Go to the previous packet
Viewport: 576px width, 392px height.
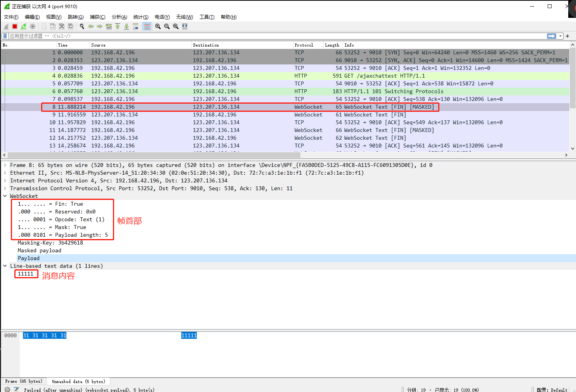pos(91,26)
